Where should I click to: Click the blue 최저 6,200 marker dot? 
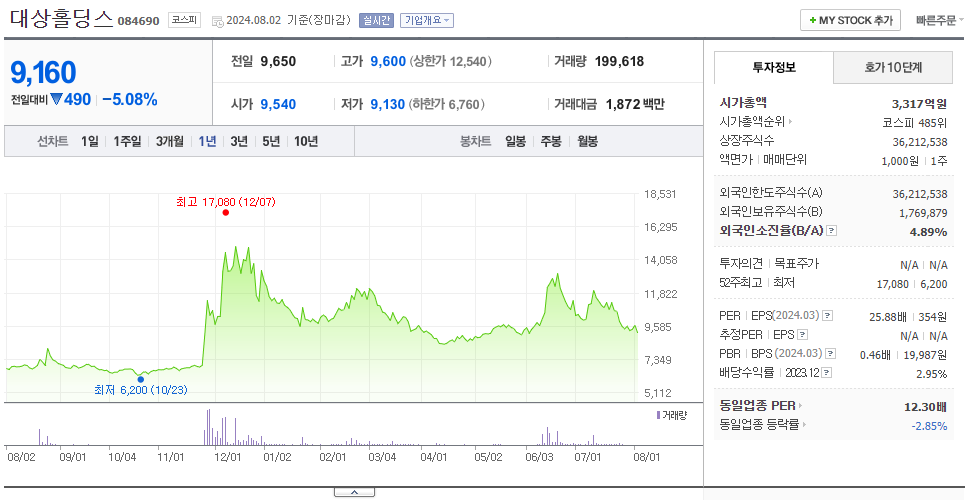pos(141,380)
